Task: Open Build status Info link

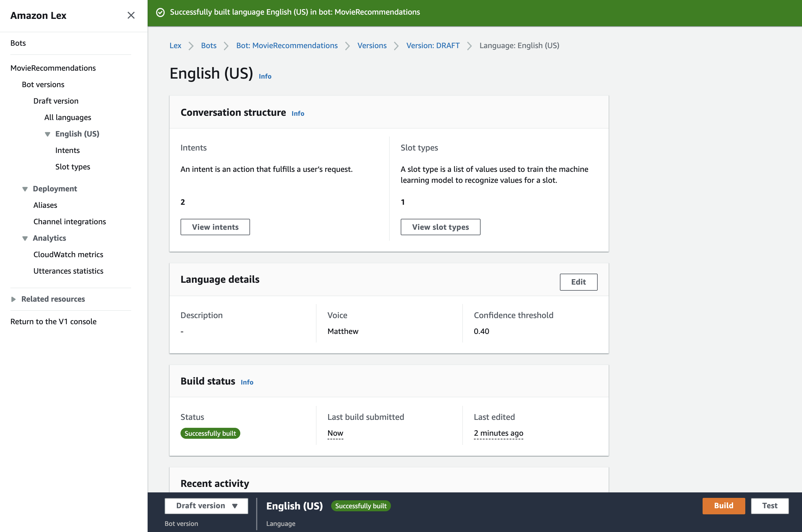Action: (247, 382)
